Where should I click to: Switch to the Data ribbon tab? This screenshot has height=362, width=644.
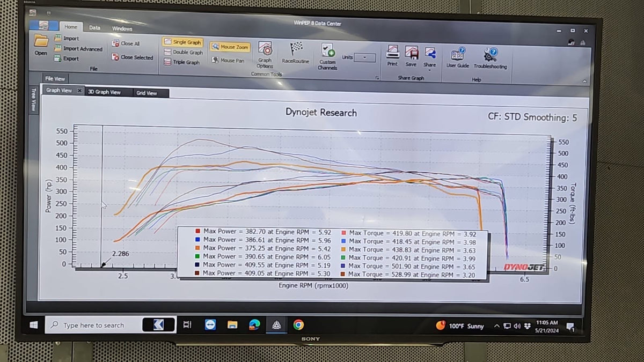pos(94,28)
